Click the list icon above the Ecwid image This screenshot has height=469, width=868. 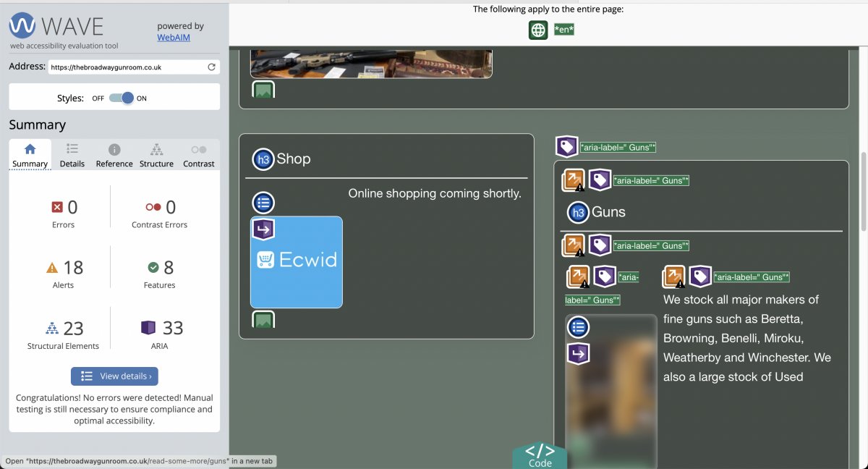(263, 203)
